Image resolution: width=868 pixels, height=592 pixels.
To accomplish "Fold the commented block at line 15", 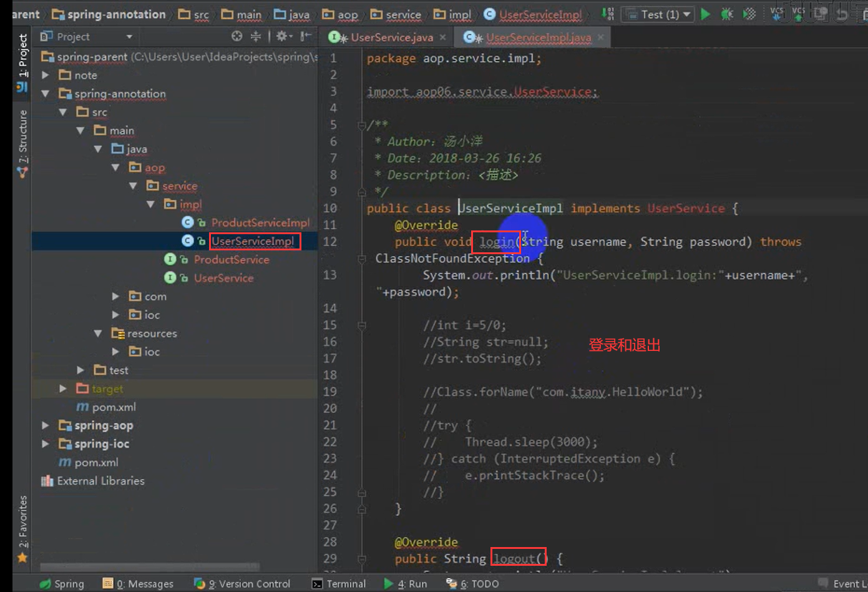I will 361,325.
